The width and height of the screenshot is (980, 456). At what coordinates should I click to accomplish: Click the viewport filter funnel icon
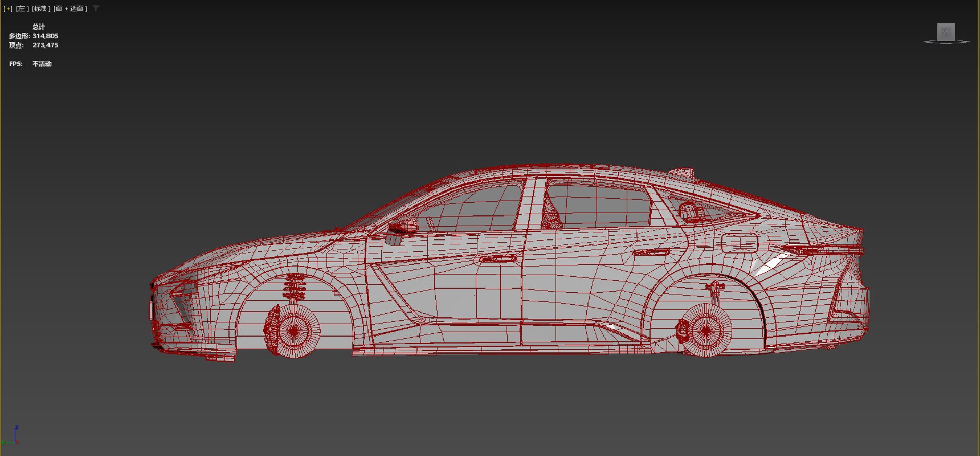click(x=96, y=8)
